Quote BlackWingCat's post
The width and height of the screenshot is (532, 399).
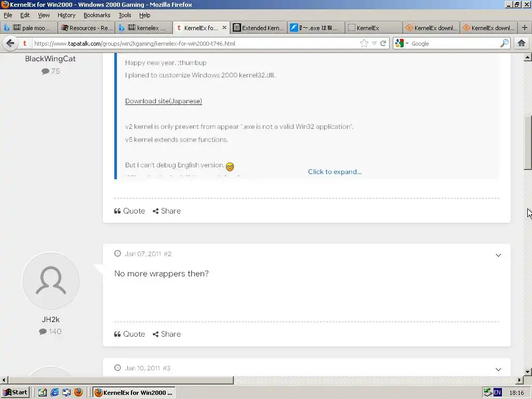coord(129,211)
